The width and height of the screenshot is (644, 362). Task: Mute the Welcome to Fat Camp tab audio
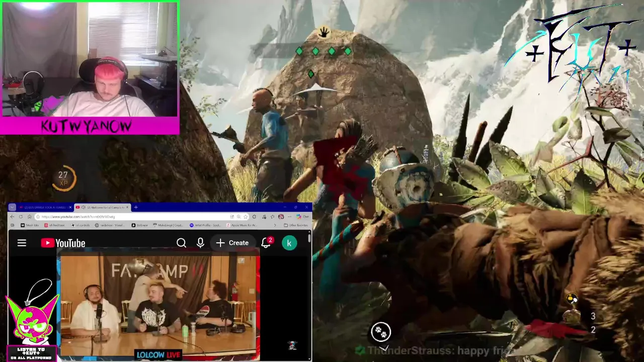(x=83, y=207)
